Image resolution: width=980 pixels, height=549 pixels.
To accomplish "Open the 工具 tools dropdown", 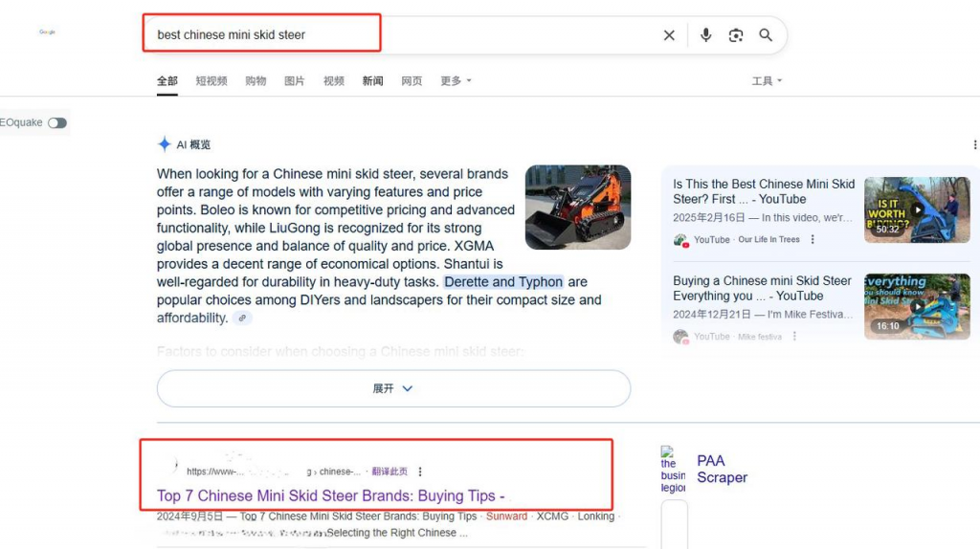I will [x=767, y=81].
